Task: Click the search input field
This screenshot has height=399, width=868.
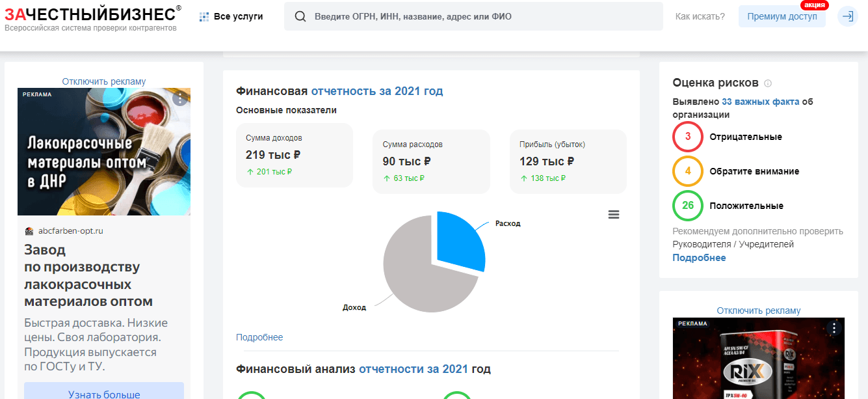Action: [x=481, y=16]
